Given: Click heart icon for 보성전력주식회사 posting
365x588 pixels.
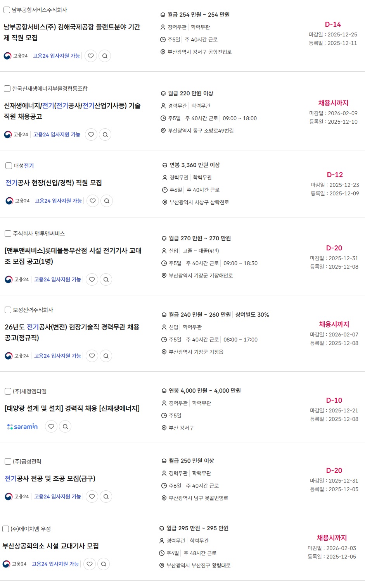Looking at the screenshot, I should 92,356.
